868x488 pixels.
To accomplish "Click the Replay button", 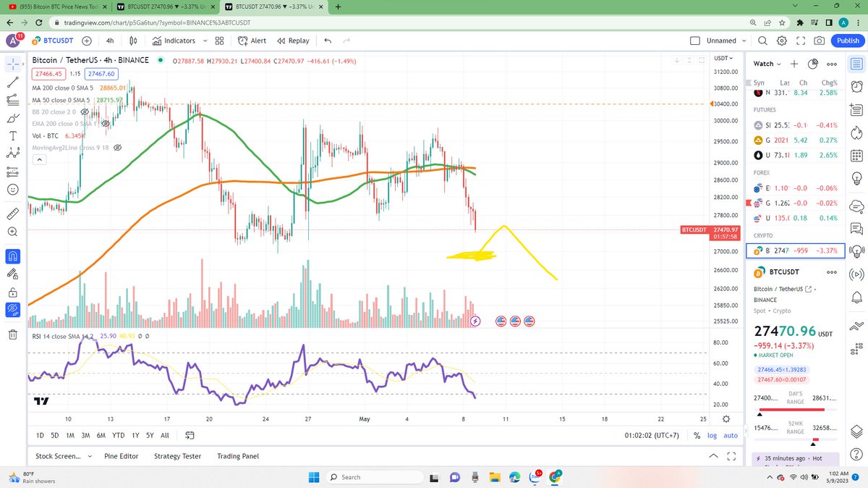I will tap(292, 41).
